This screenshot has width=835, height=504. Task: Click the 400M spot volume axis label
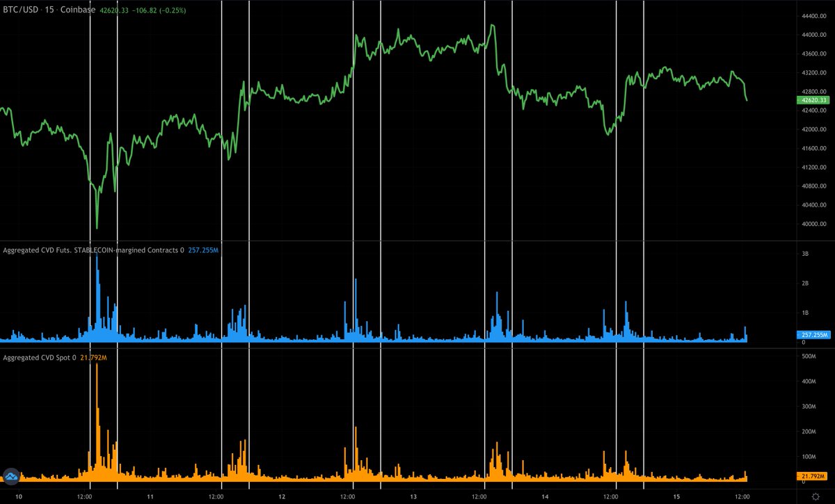(x=808, y=381)
